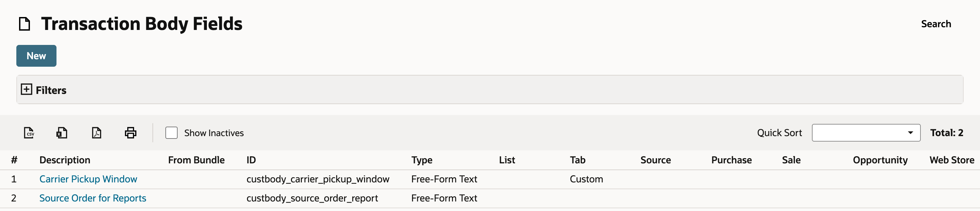
Task: Click the New button
Action: (36, 56)
